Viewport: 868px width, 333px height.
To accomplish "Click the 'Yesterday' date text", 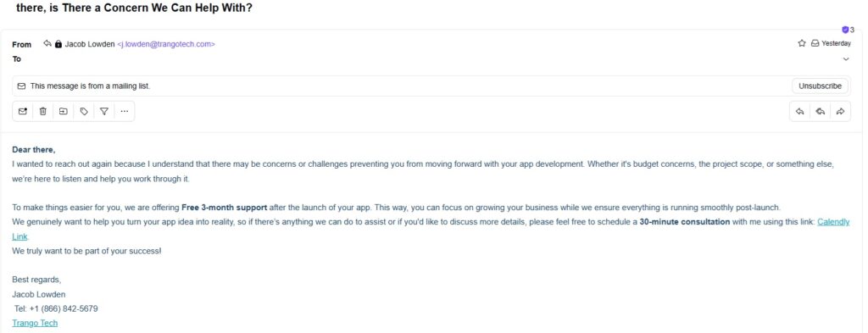I will (x=837, y=43).
